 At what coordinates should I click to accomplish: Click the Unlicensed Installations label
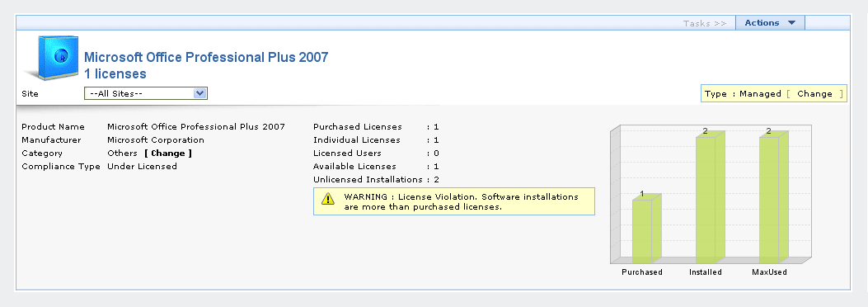[368, 180]
